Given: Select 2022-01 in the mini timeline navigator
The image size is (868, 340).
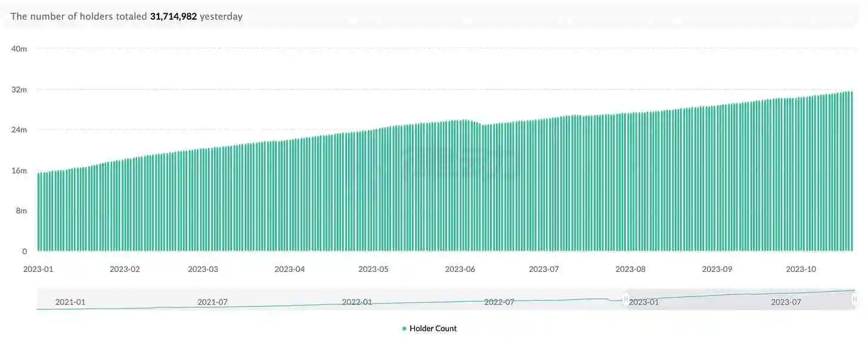Looking at the screenshot, I should (357, 302).
